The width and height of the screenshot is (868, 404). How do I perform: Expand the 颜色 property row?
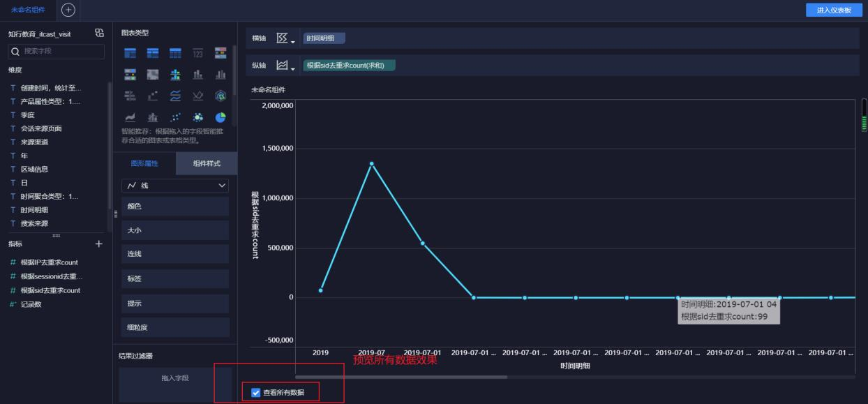[175, 206]
